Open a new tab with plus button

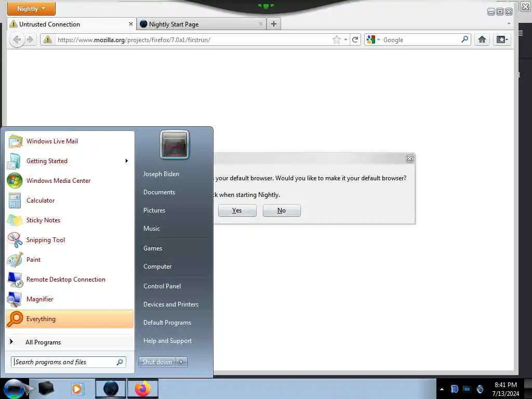pyautogui.click(x=274, y=24)
